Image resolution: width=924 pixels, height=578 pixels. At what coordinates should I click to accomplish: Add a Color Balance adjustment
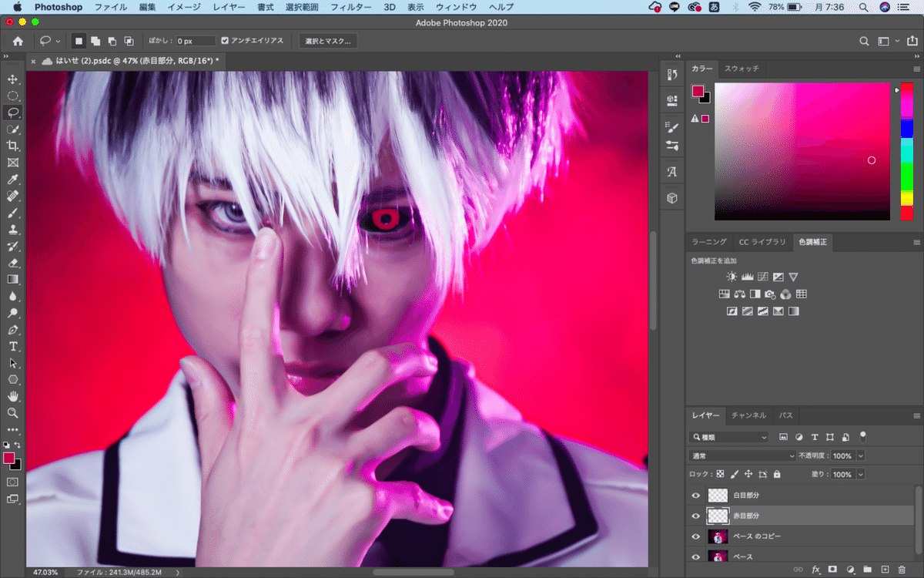click(739, 294)
